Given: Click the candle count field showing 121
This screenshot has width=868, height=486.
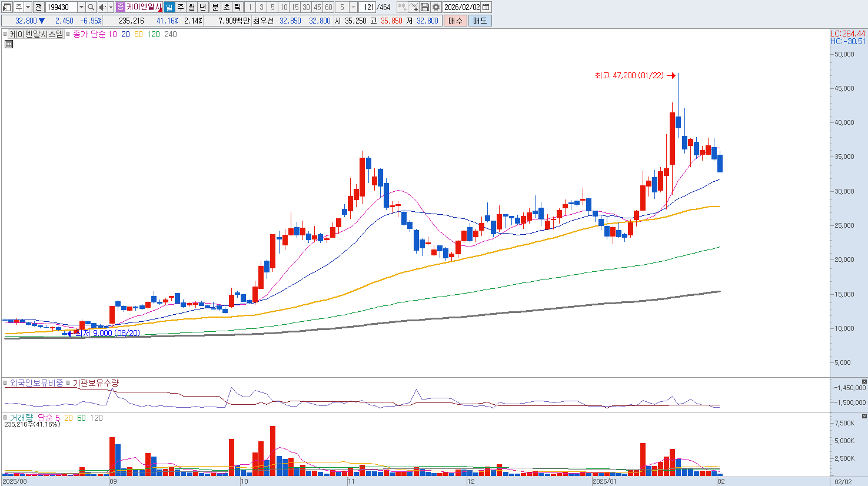Looking at the screenshot, I should pos(368,7).
